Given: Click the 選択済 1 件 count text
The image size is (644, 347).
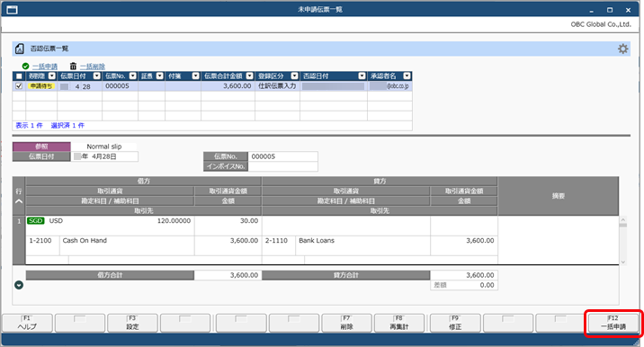Looking at the screenshot, I should point(67,125).
